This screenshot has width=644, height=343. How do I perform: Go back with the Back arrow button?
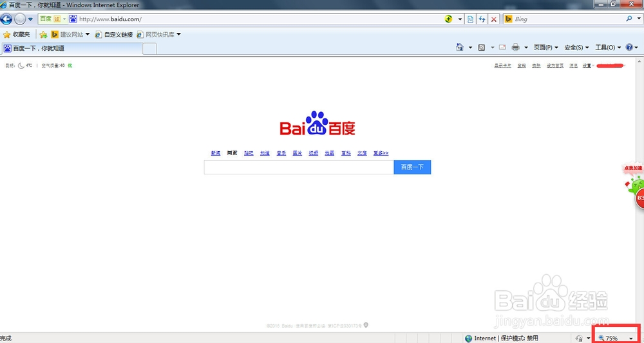coord(6,19)
